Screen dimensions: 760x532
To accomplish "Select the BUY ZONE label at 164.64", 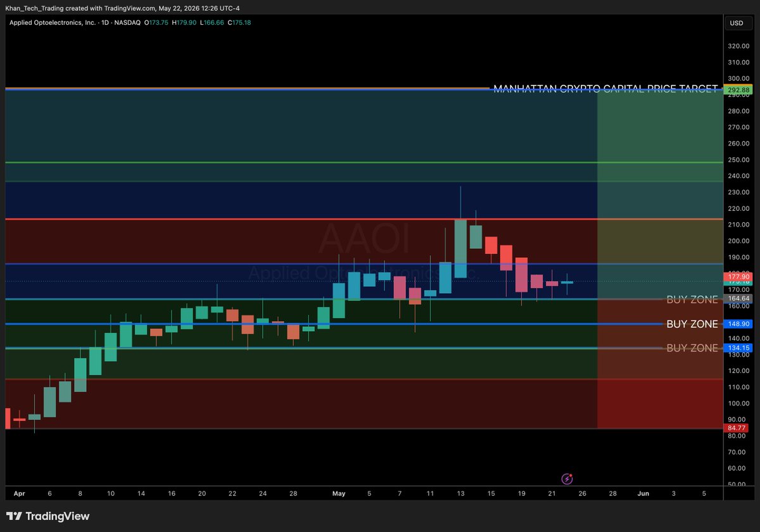I will tap(692, 300).
